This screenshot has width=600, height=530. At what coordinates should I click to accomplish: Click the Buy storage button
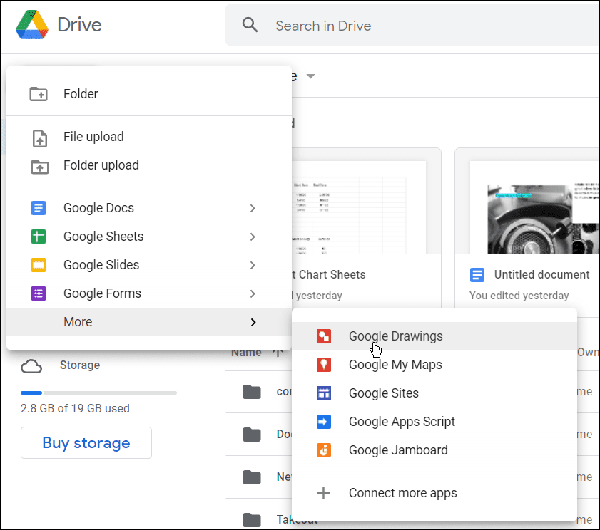(x=86, y=443)
